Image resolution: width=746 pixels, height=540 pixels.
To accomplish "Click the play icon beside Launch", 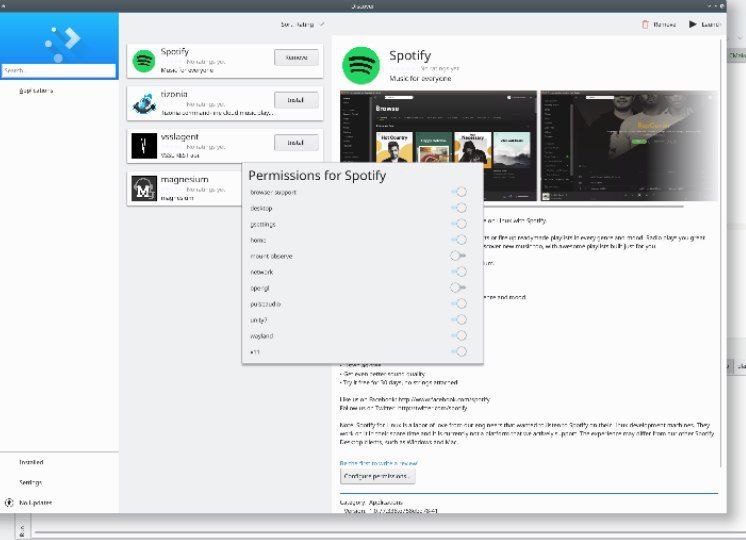I will [693, 24].
